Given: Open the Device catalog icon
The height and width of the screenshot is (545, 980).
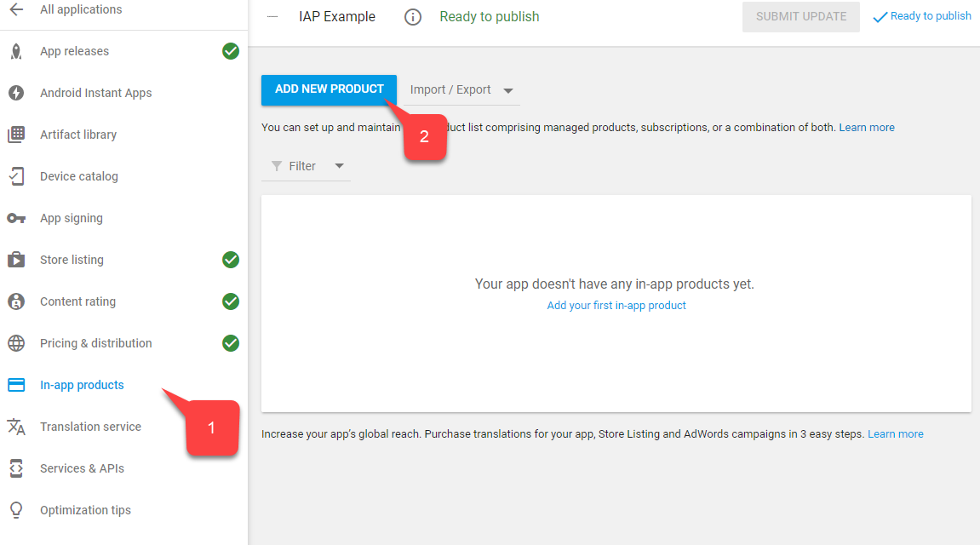Looking at the screenshot, I should [x=15, y=176].
